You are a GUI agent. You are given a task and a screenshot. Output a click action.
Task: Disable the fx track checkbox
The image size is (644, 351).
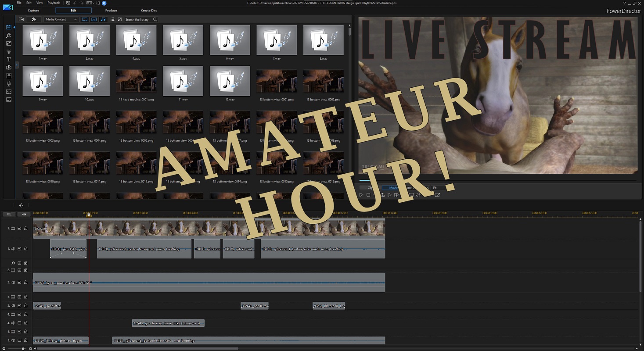[19, 263]
